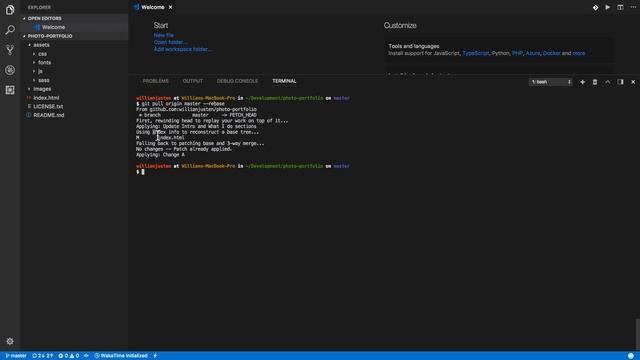
Task: Click the lightning bolt status bar icon
Action: 155,356
